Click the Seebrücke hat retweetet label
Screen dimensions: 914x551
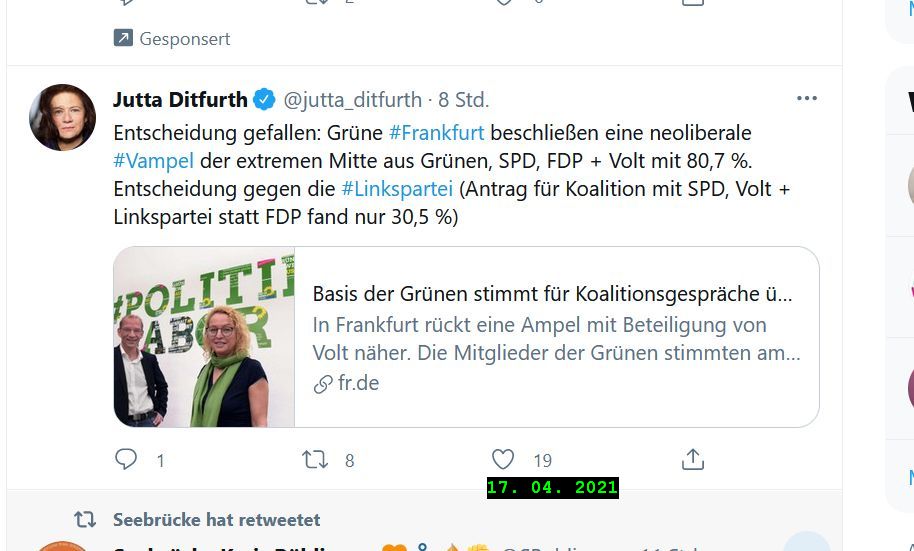click(216, 520)
